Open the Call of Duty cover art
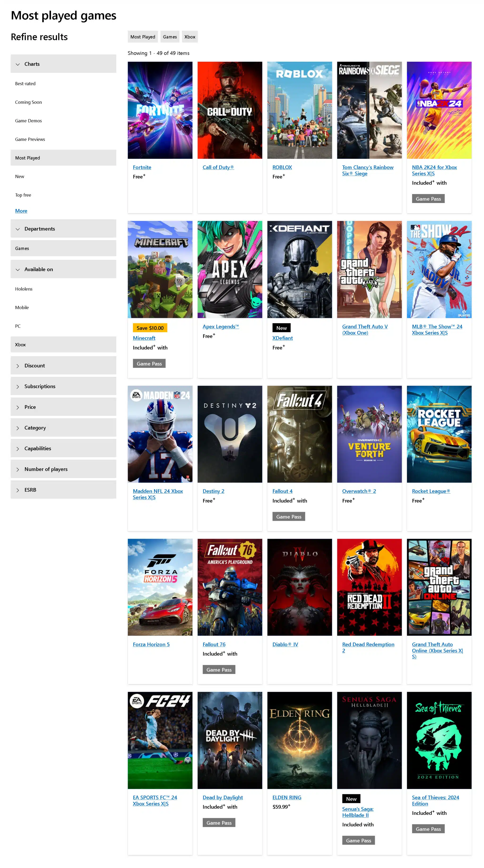This screenshot has height=868, width=484. click(x=230, y=110)
